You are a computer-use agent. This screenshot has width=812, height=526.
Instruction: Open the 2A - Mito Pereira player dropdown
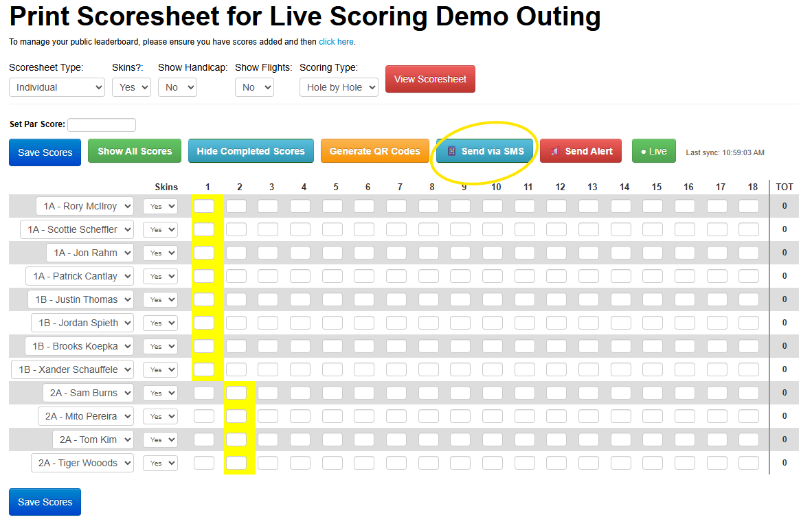(85, 415)
